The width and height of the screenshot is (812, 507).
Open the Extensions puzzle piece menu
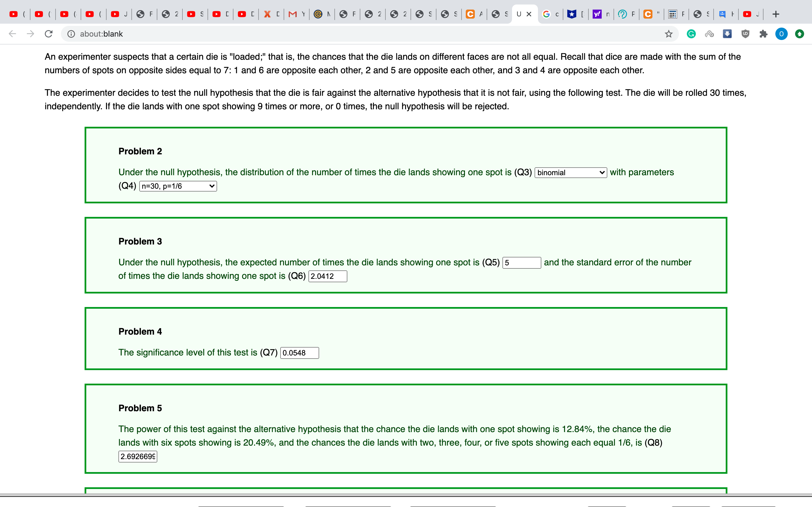point(763,34)
